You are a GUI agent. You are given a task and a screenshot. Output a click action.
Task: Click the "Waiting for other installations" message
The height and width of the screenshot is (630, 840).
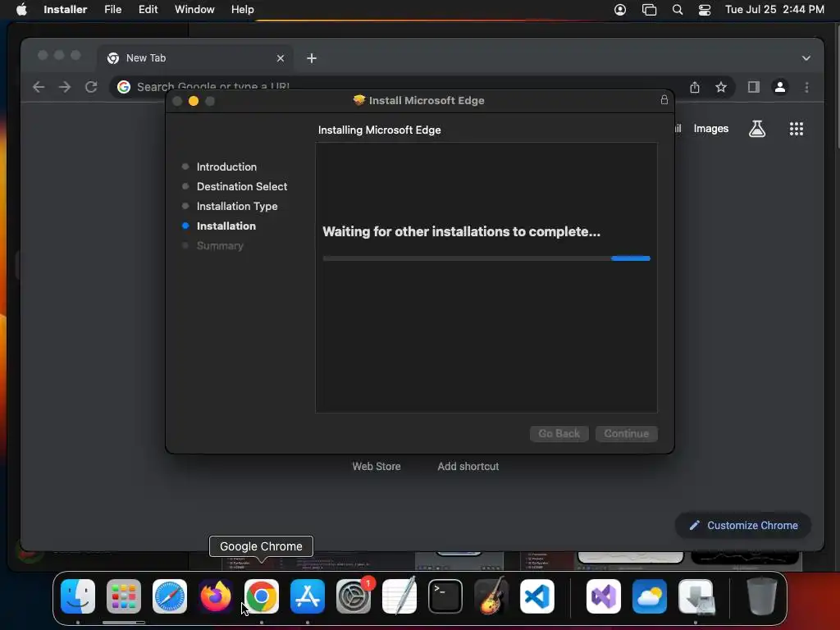[461, 231]
